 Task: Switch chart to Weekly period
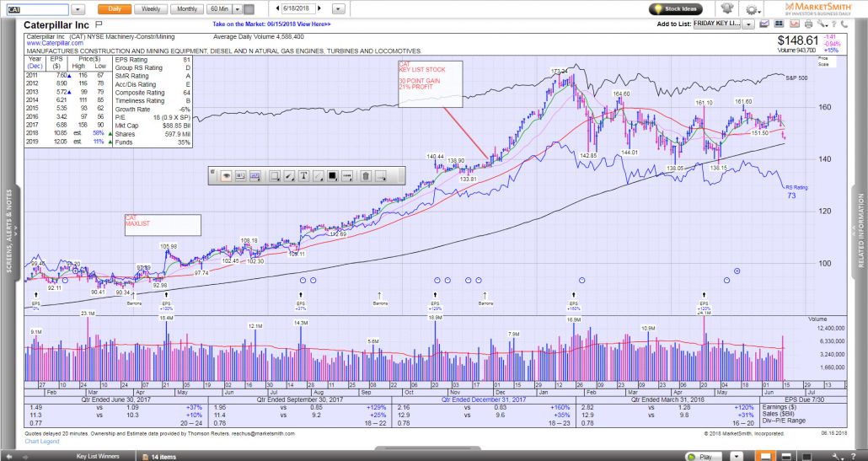151,8
